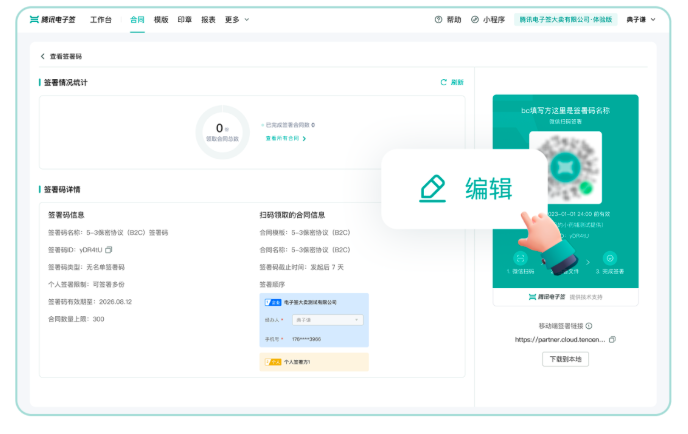Click the 完成签署 step icon
The width and height of the screenshot is (688, 434).
tap(610, 258)
